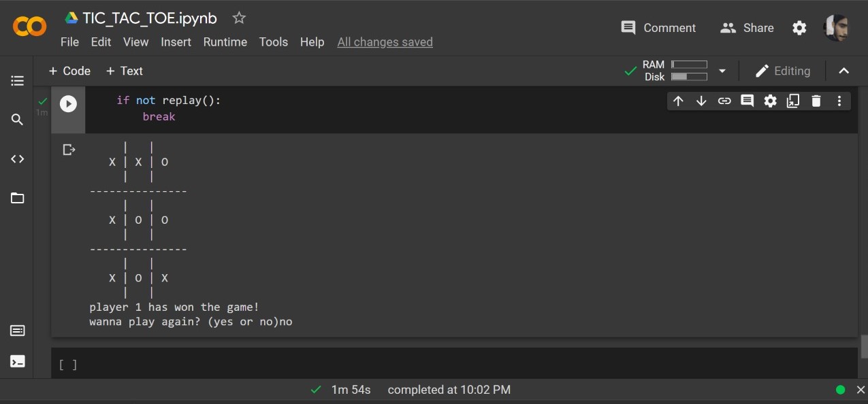
Task: Star the TIC_TAC_TOE notebook
Action: (x=238, y=18)
